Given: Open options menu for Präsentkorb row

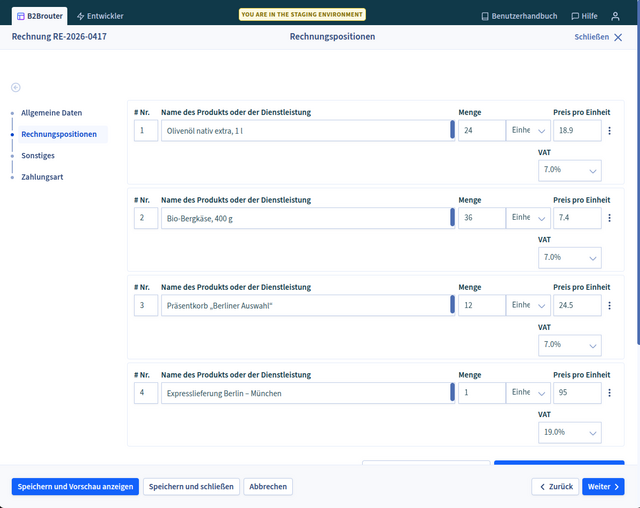Looking at the screenshot, I should 609,305.
